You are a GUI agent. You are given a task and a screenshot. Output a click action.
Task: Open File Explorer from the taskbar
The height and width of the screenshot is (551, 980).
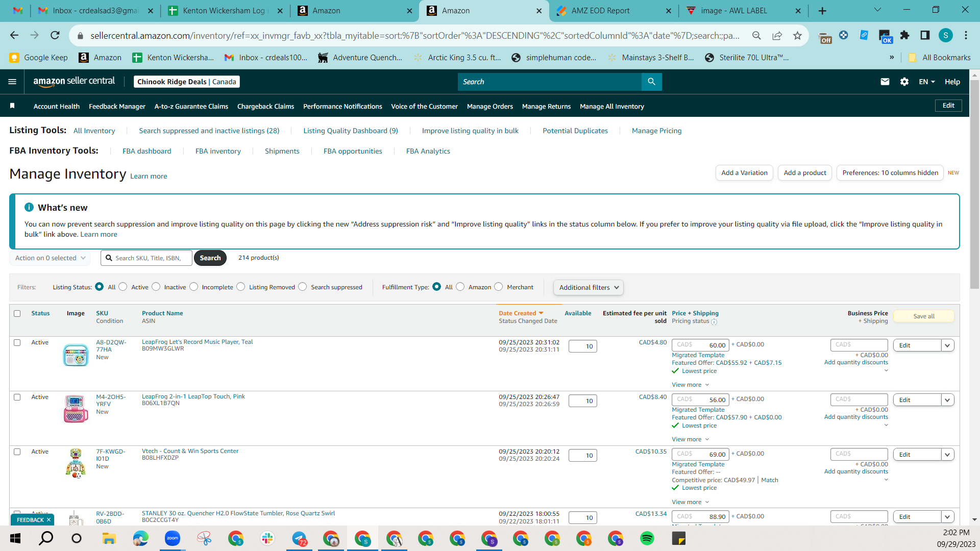(109, 538)
